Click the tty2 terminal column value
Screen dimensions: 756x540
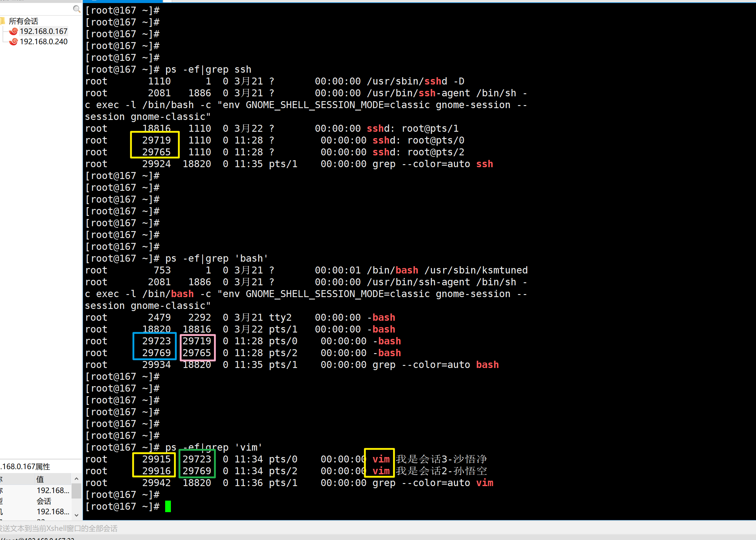point(280,318)
